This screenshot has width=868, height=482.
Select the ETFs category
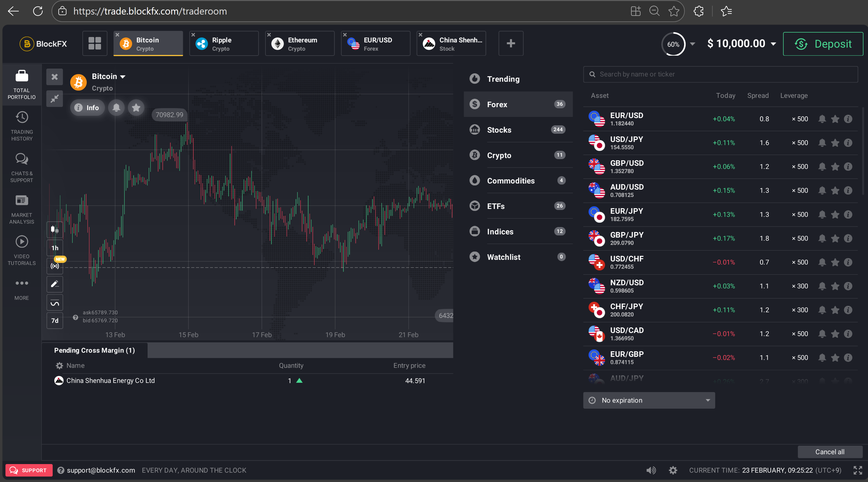coord(518,206)
